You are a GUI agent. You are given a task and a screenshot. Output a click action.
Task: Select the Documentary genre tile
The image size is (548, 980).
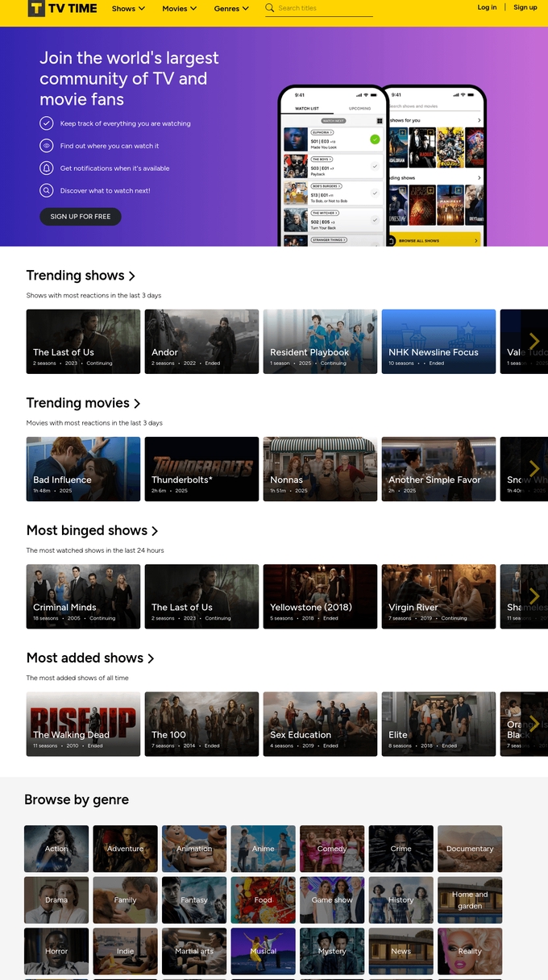click(x=470, y=849)
